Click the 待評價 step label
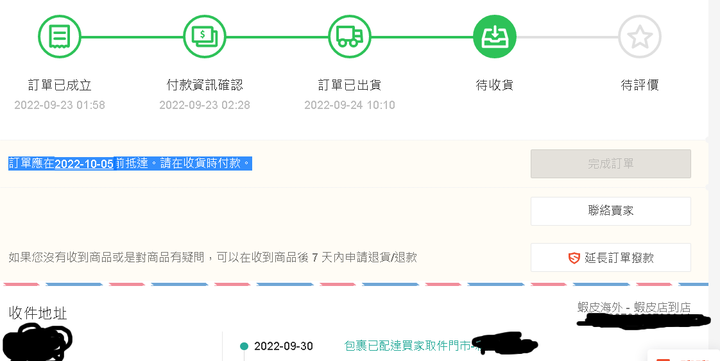720x361 pixels. [640, 85]
